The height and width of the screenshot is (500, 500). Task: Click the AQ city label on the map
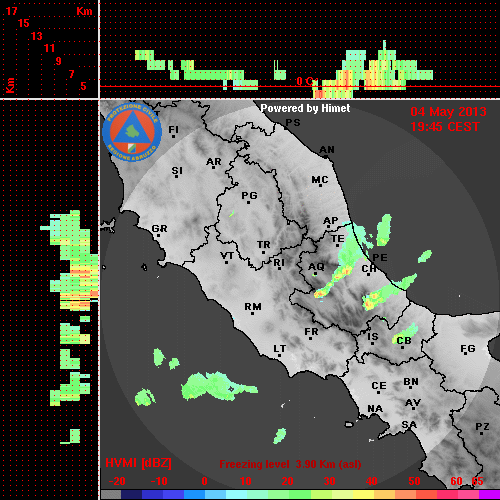click(x=316, y=267)
